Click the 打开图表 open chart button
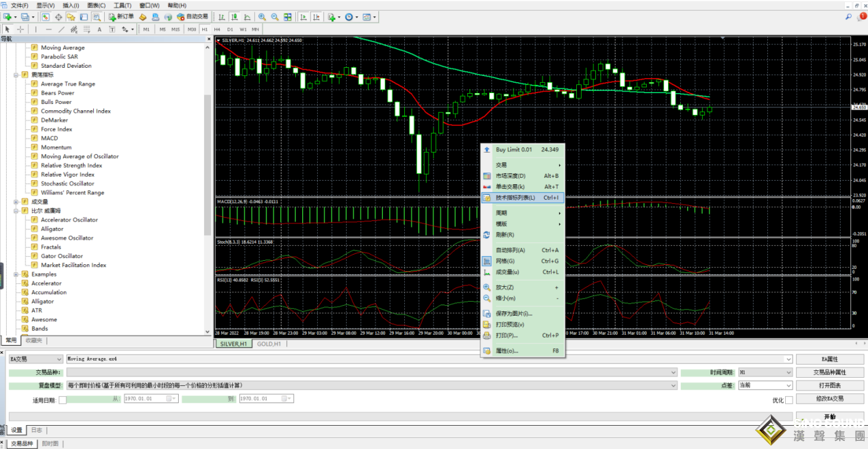Image resolution: width=868 pixels, height=449 pixels. (x=829, y=385)
